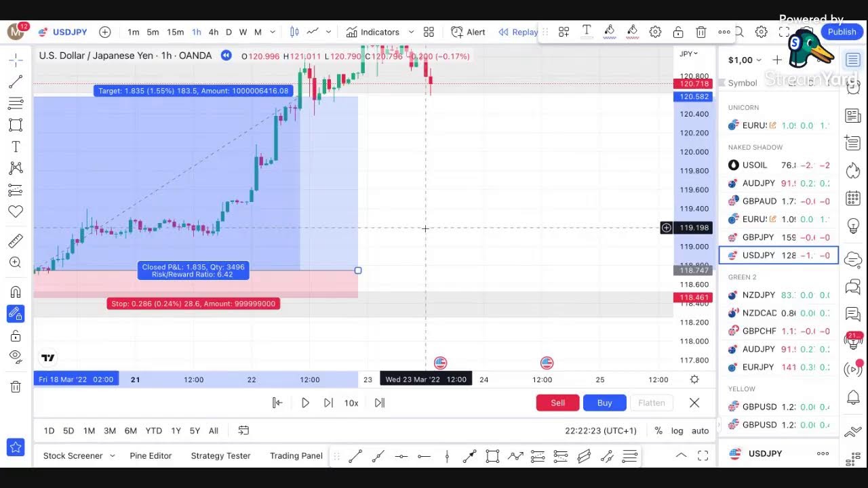Open timezone selector 22:22:23 (UTC+1)
The height and width of the screenshot is (488, 868).
(601, 430)
